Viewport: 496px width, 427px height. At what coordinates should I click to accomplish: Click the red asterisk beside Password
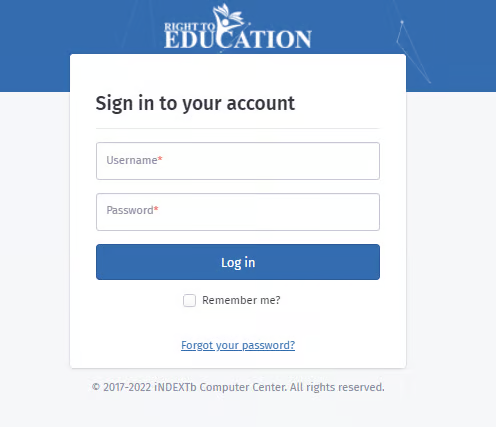(x=156, y=209)
